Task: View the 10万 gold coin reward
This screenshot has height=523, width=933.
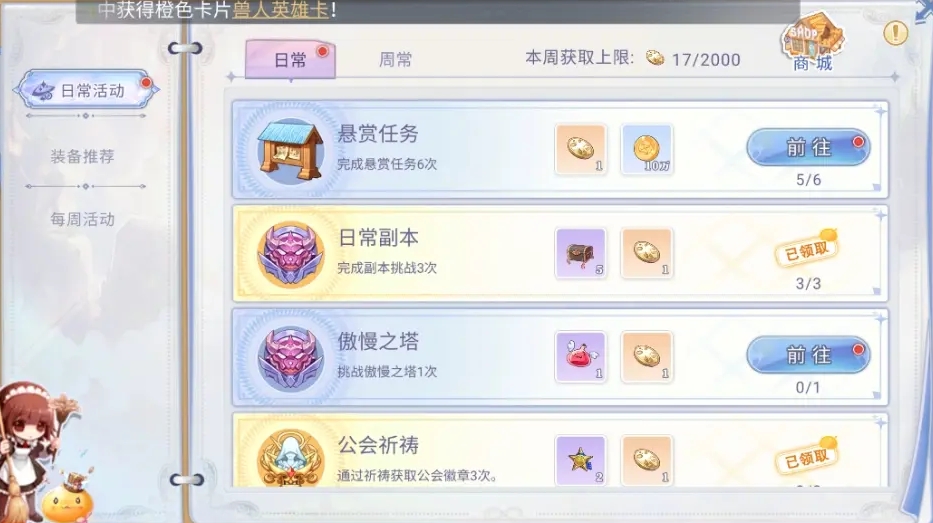Action: coord(647,149)
